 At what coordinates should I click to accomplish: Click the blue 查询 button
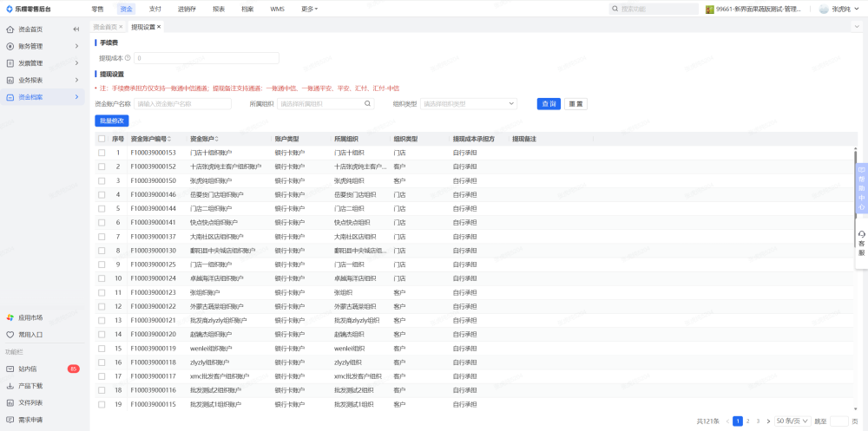click(x=549, y=103)
